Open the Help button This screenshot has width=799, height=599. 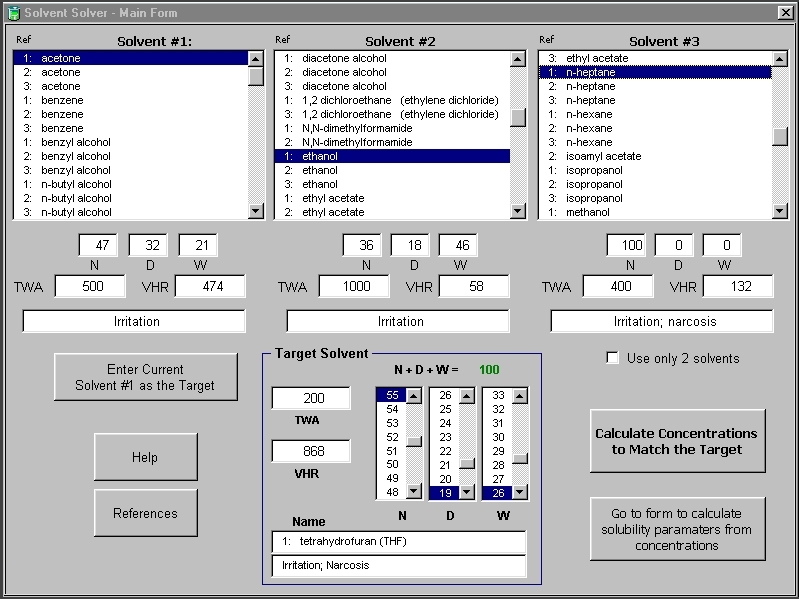145,457
